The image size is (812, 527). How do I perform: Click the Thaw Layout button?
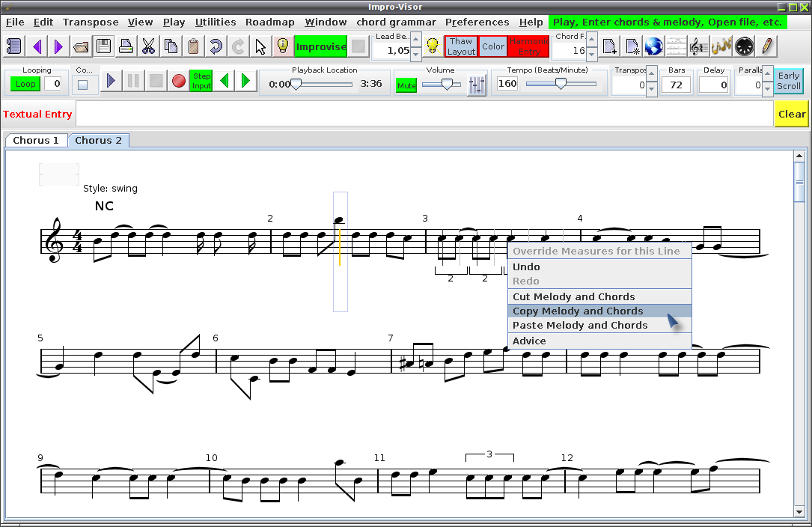tap(461, 46)
